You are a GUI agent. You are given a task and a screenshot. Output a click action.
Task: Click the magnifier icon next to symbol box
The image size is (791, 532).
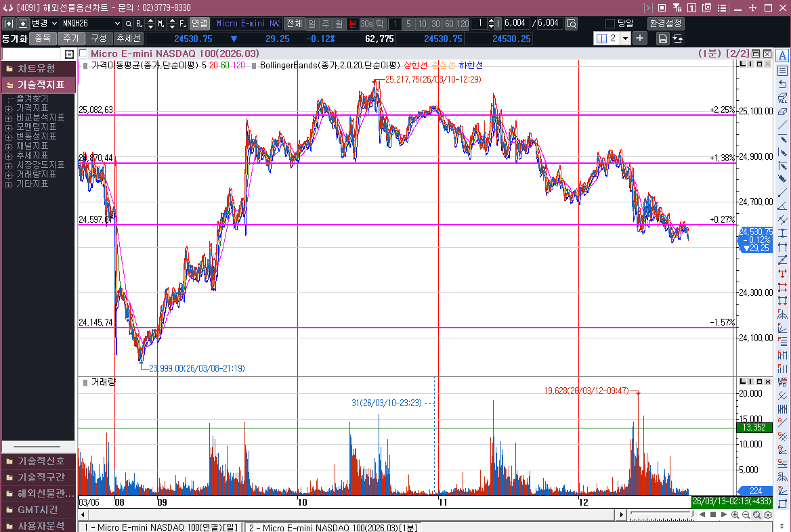128,24
